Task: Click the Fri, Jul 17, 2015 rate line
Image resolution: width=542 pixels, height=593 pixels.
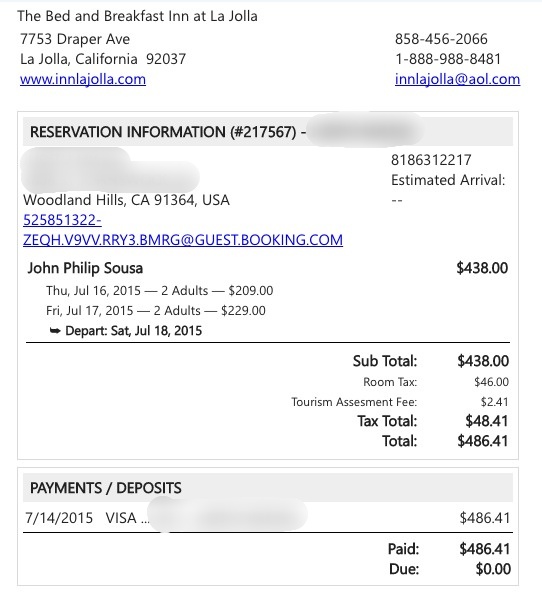Action: point(156,310)
